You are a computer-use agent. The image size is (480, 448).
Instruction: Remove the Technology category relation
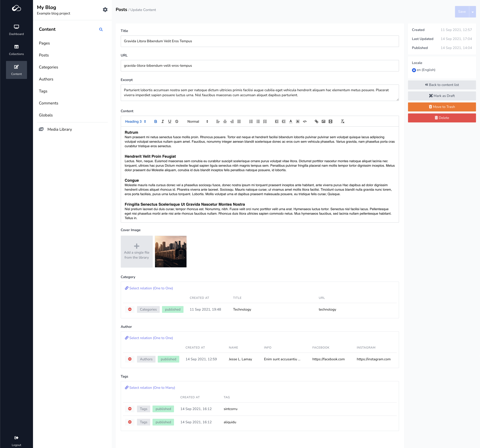pyautogui.click(x=130, y=309)
